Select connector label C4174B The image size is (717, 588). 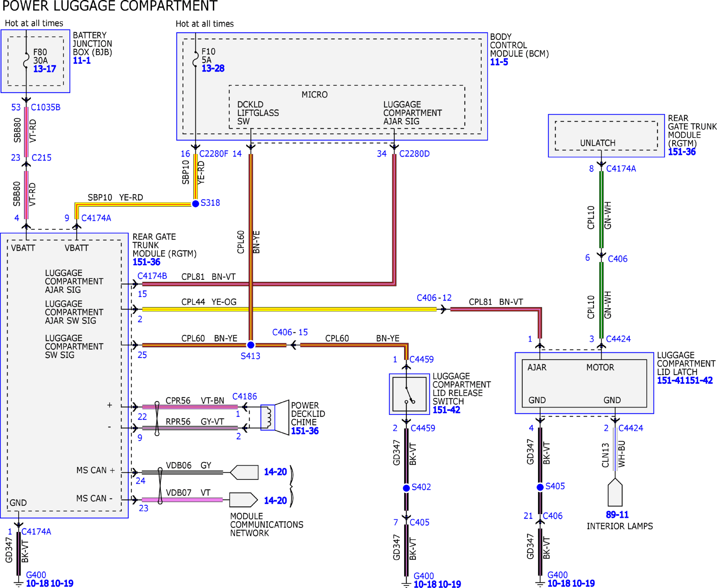tap(152, 276)
